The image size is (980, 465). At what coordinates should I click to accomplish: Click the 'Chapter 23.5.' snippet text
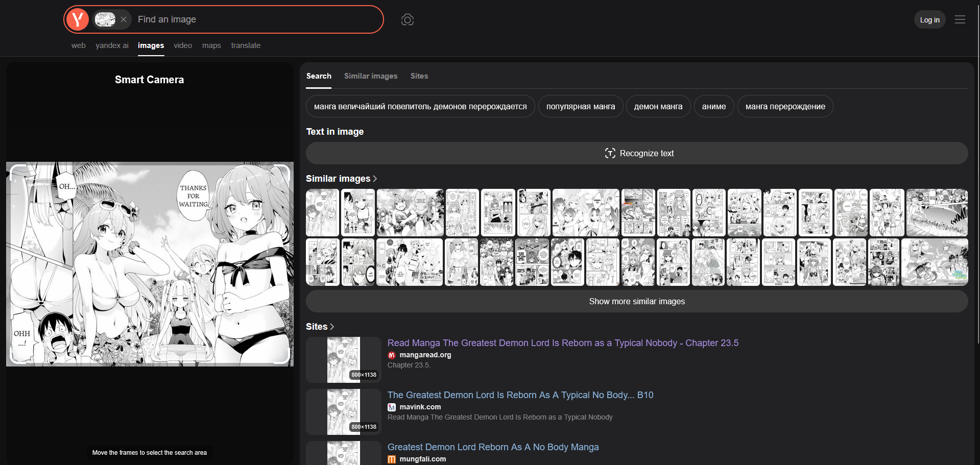click(x=409, y=365)
